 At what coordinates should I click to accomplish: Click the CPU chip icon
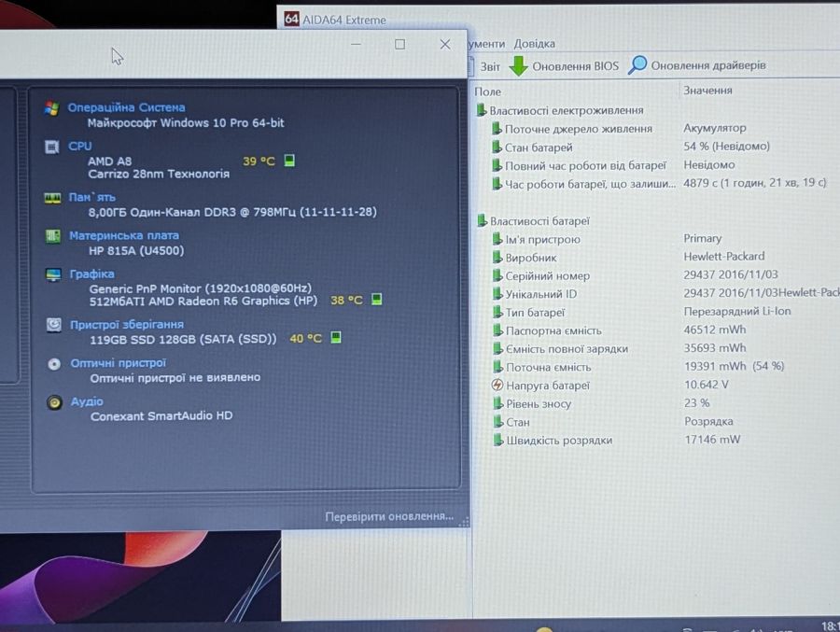click(52, 147)
